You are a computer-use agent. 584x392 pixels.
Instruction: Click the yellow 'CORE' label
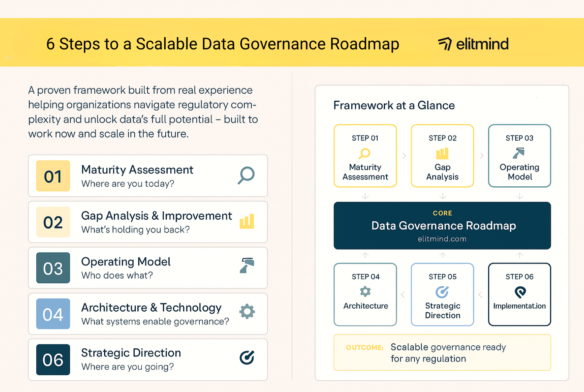click(442, 213)
